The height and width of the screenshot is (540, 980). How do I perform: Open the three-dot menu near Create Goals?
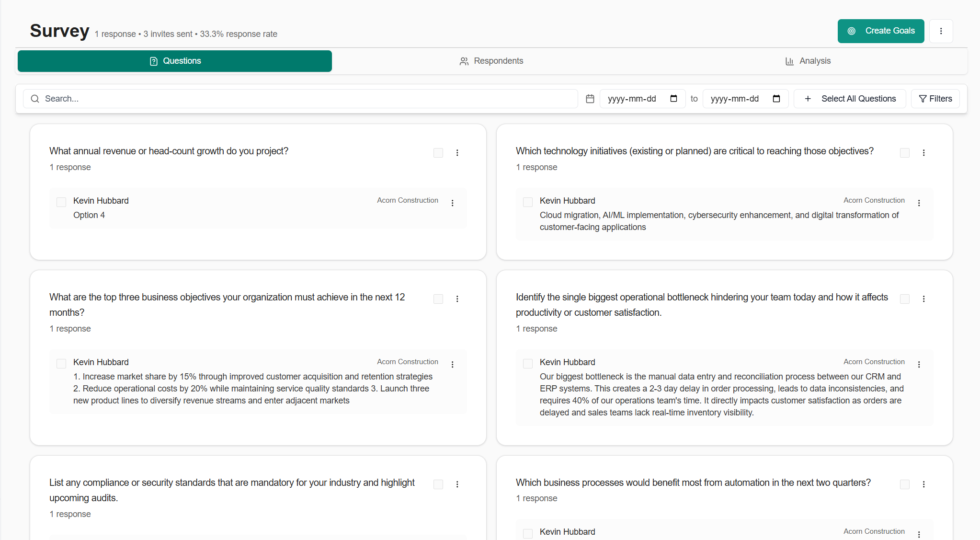tap(941, 31)
